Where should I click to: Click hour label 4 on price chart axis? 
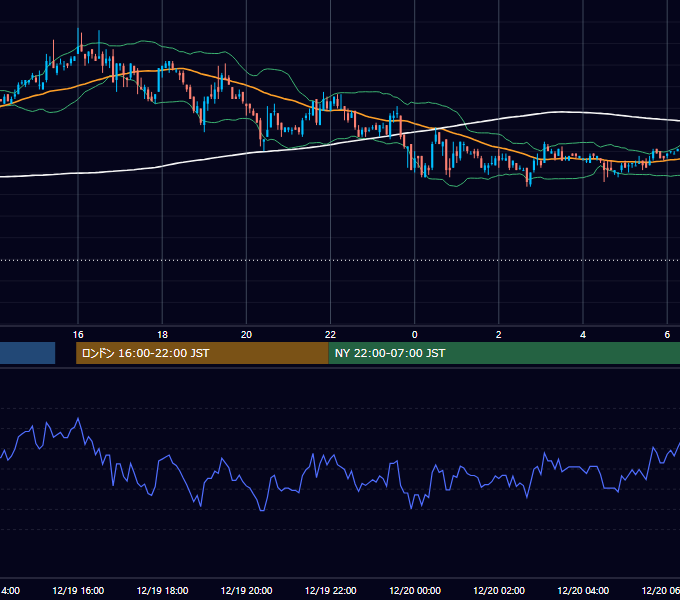583,335
